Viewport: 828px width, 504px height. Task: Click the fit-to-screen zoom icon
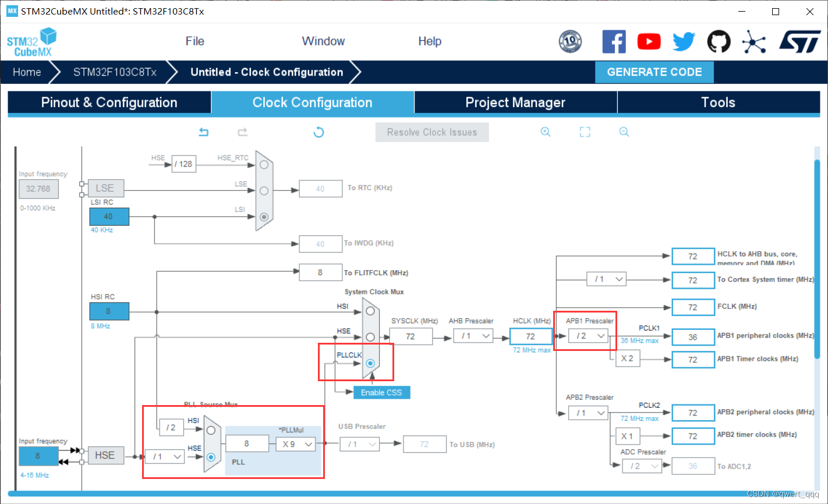pos(585,132)
